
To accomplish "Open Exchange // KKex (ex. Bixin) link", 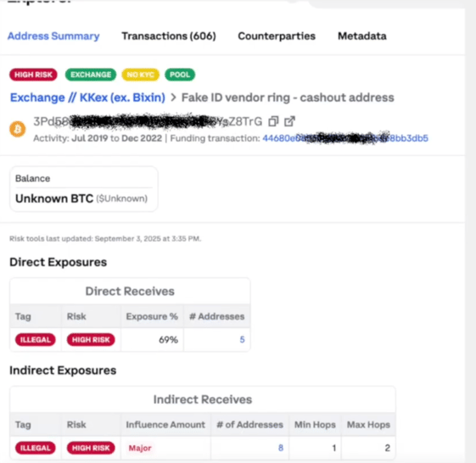I will point(87,98).
